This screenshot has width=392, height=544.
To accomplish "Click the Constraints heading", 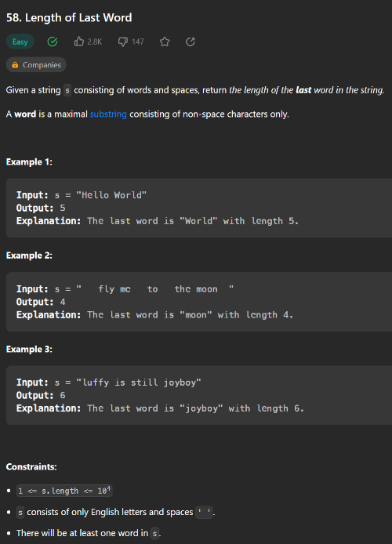I will coord(31,467).
